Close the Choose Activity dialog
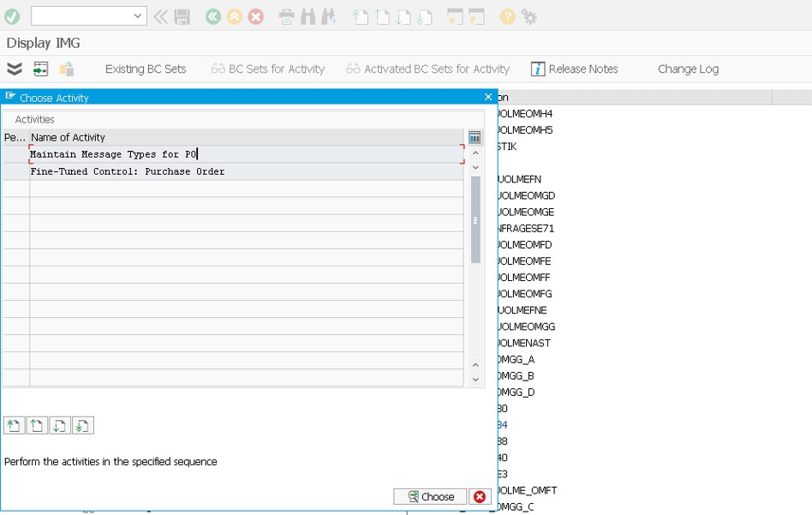Viewport: 812px width, 515px height. pyautogui.click(x=488, y=97)
